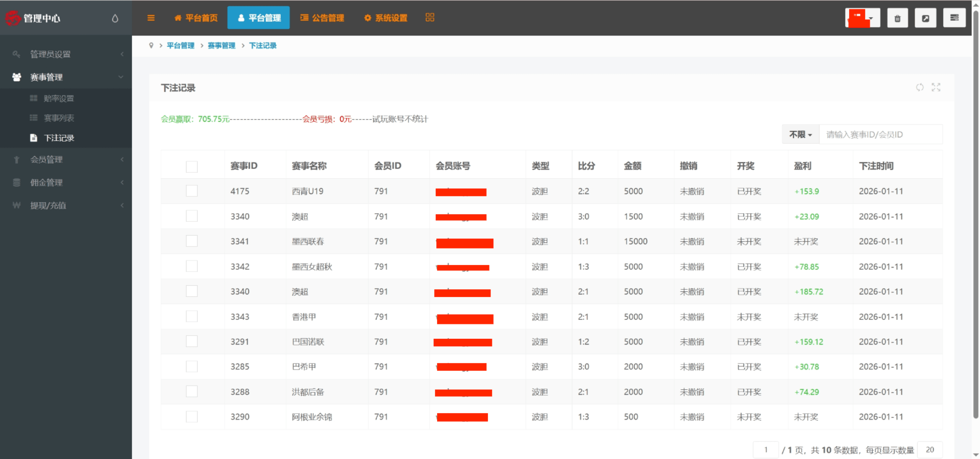The width and height of the screenshot is (980, 459).
Task: Click 赛事管理 breadcrumb link
Action: tap(221, 46)
